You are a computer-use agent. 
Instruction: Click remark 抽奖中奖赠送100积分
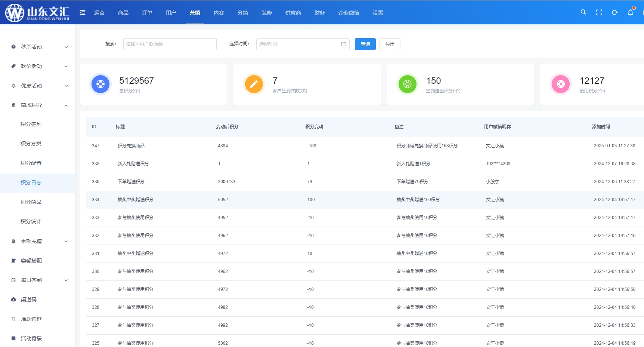coord(418,200)
